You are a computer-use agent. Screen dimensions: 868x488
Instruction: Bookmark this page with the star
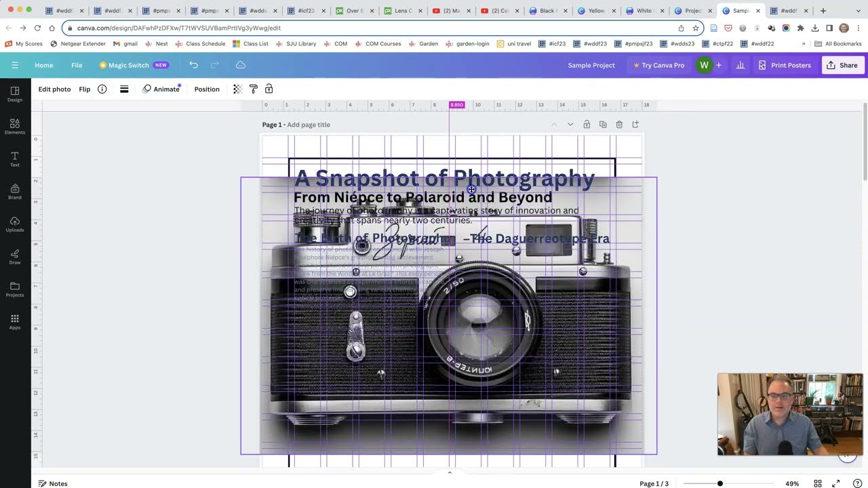click(696, 28)
